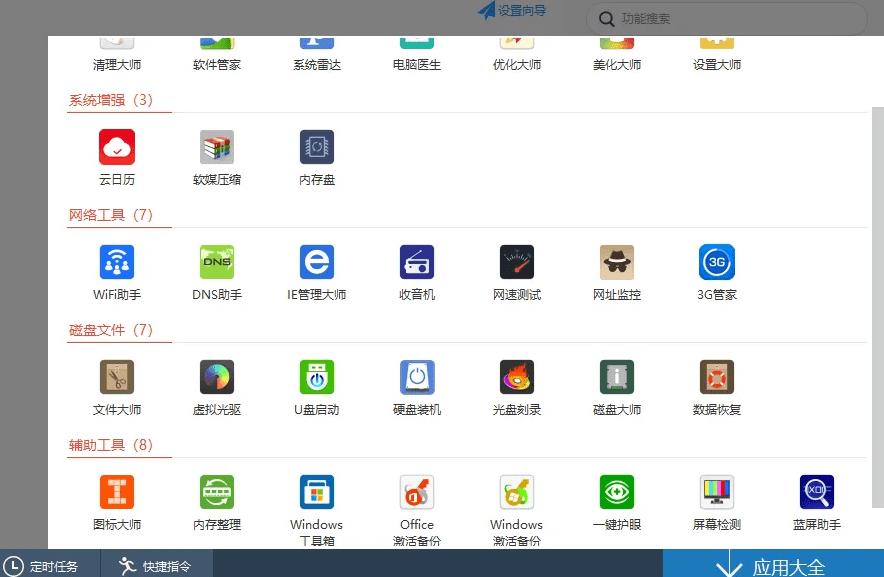This screenshot has width=884, height=577.
Task: Open 快捷指令 quick commands
Action: [156, 566]
